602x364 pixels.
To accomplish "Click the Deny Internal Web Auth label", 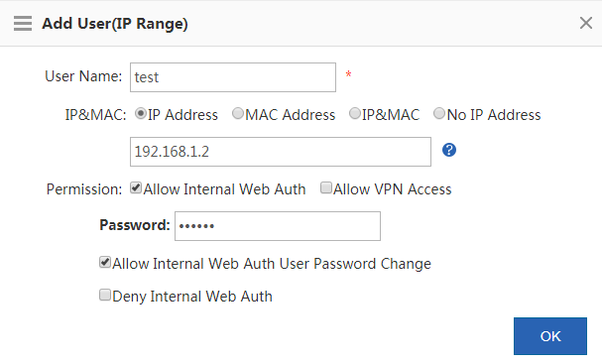I will (x=192, y=297).
